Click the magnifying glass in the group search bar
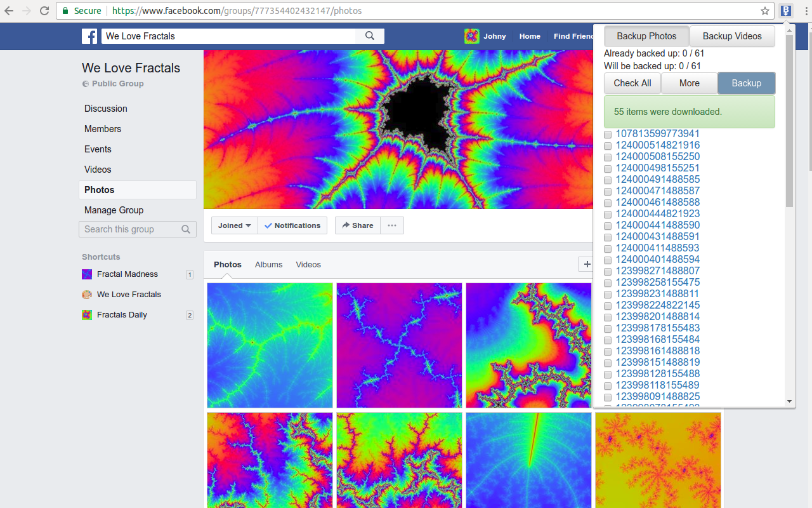Image resolution: width=812 pixels, height=508 pixels. coord(370,36)
